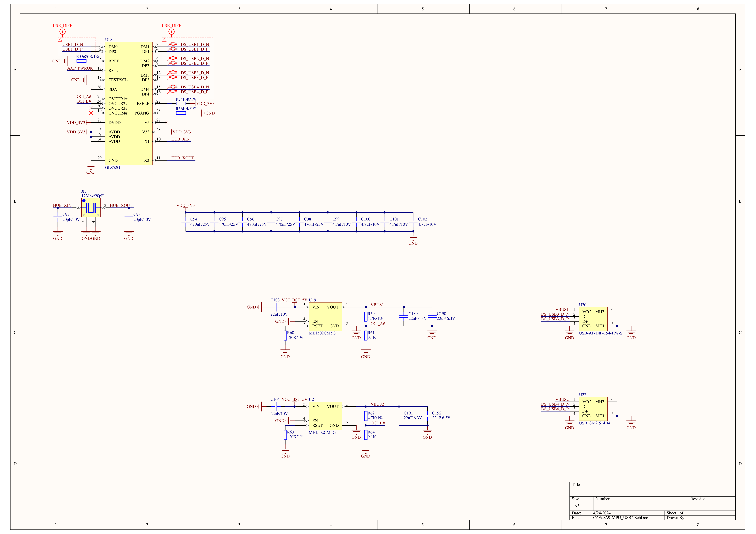Click the U19 designator label

[312, 300]
